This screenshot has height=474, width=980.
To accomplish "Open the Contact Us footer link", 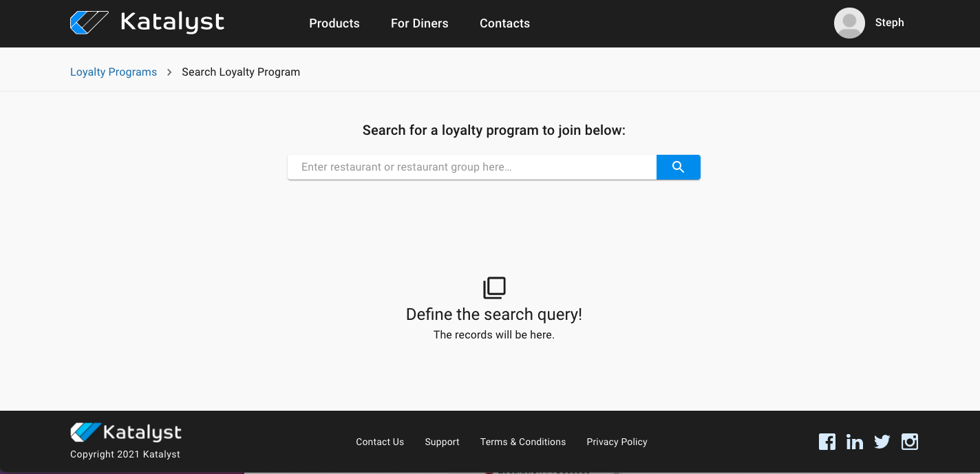I will click(380, 442).
